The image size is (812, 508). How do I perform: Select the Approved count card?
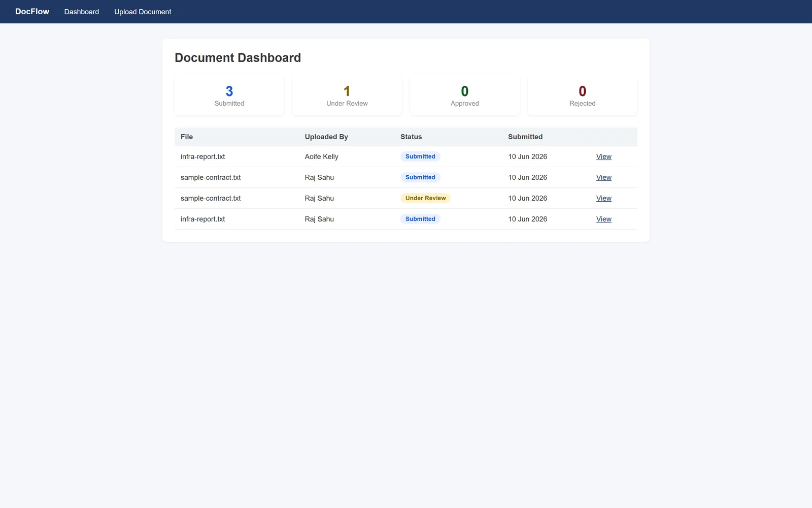pos(465,96)
